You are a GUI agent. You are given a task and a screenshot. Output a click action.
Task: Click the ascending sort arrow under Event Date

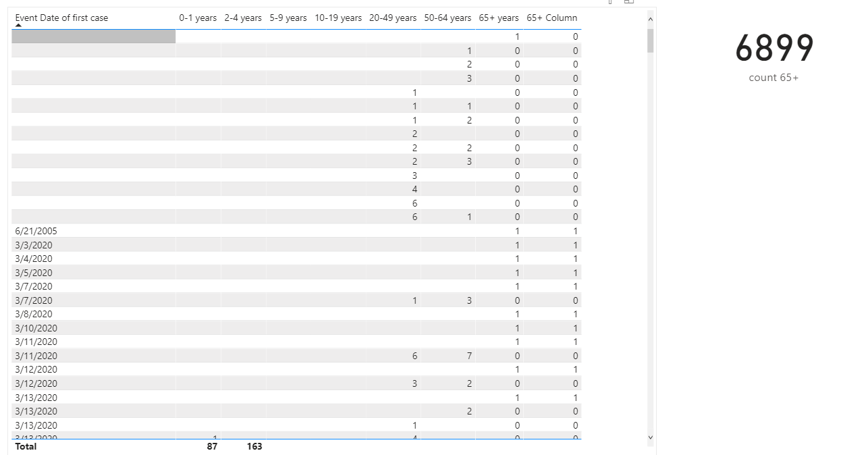(18, 25)
